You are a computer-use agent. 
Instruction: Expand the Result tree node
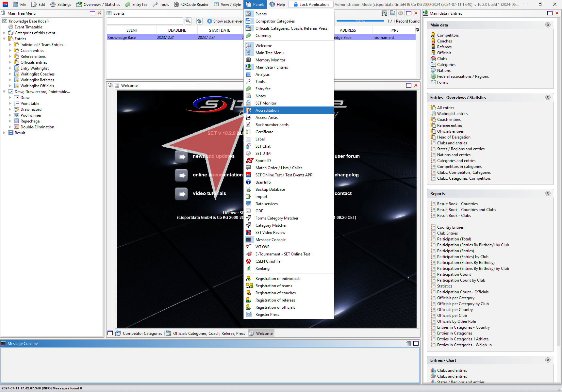click(x=4, y=133)
